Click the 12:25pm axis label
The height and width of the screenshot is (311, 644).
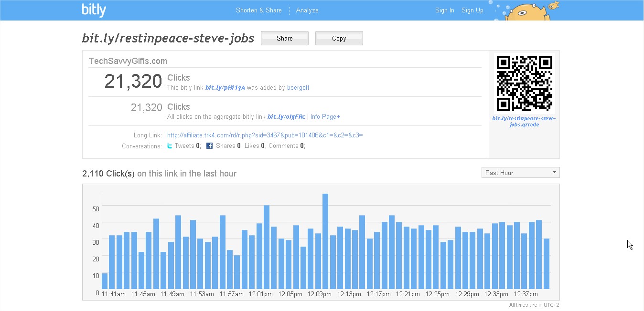pos(438,294)
